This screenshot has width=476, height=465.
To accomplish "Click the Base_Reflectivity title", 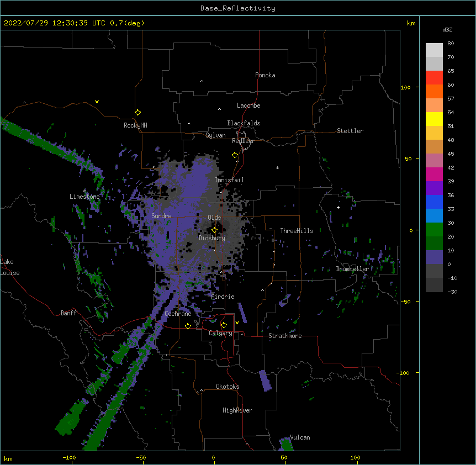I will (238, 8).
